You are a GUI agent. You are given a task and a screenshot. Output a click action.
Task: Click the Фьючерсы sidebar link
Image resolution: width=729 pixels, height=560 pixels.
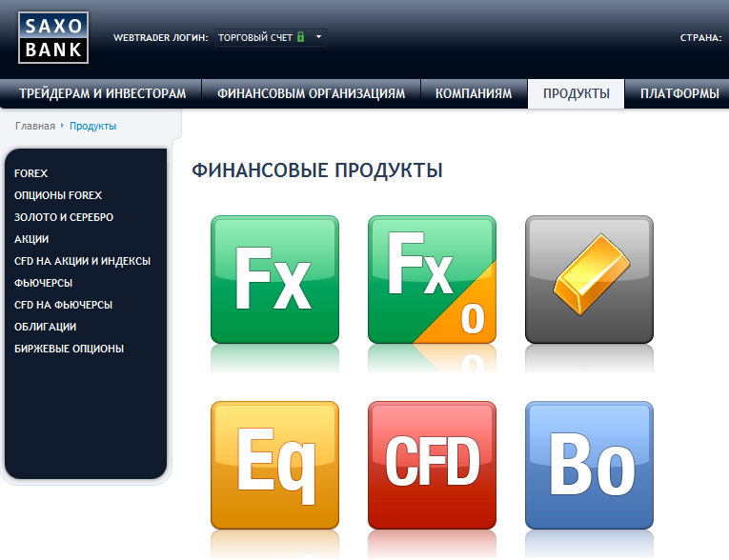44,283
